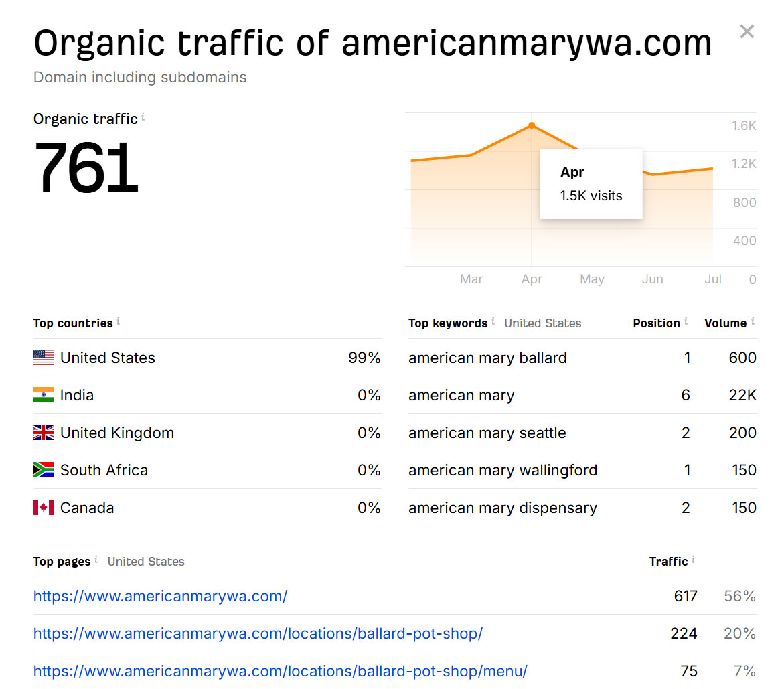Select the keyword "american mary wallingford"
The height and width of the screenshot is (689, 784).
pyautogui.click(x=503, y=470)
